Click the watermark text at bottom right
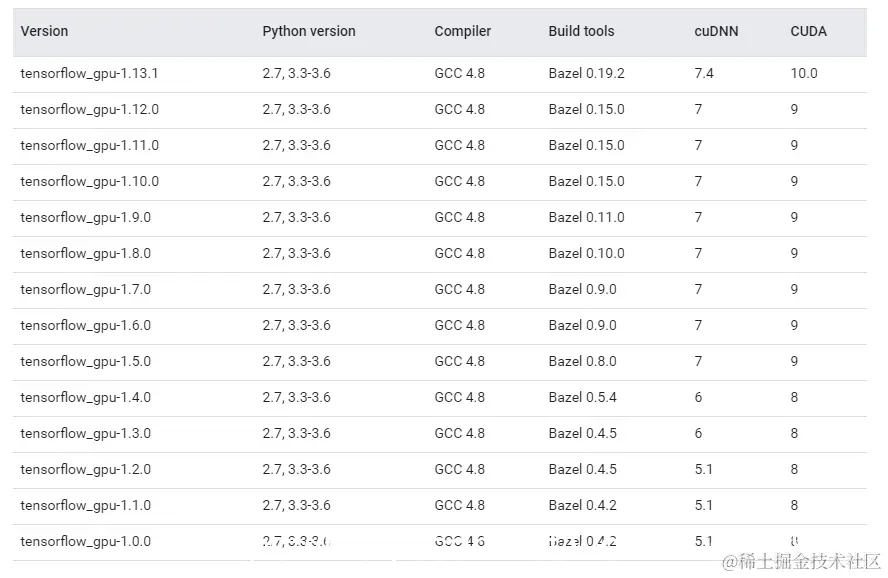 point(801,561)
